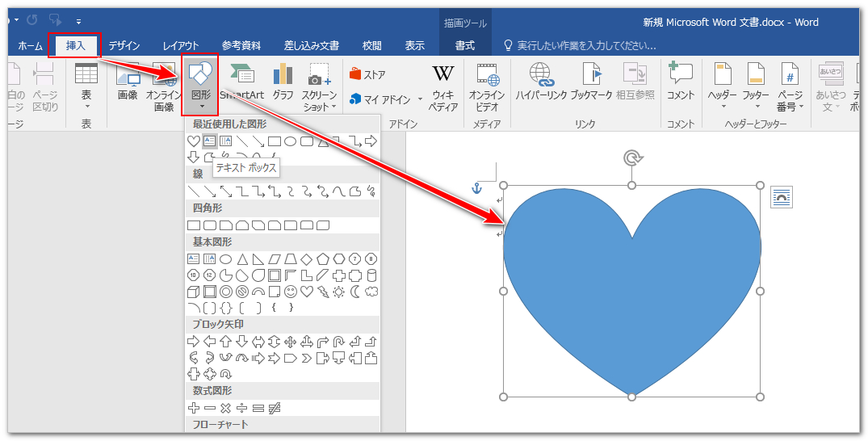Select the lightning bolt shape
The width and height of the screenshot is (868, 441).
tap(323, 292)
